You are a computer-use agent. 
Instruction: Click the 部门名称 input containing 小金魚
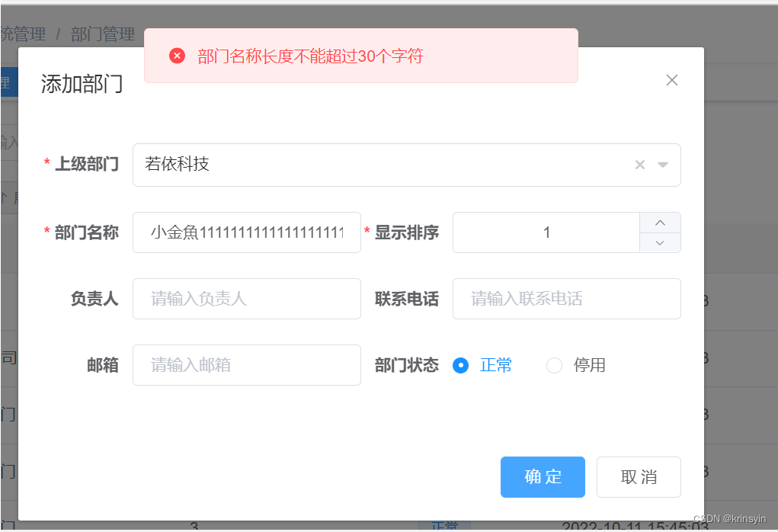[x=246, y=232]
